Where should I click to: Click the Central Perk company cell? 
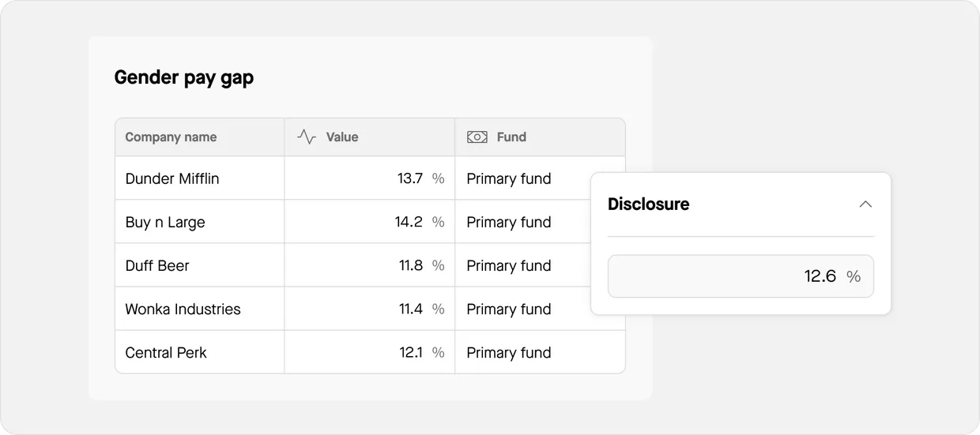click(x=166, y=352)
